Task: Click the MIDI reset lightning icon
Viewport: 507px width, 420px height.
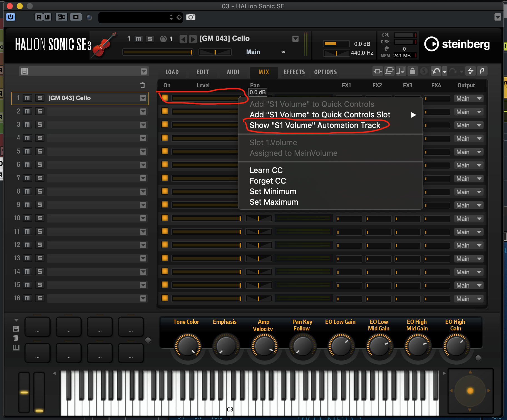Action: pyautogui.click(x=470, y=71)
